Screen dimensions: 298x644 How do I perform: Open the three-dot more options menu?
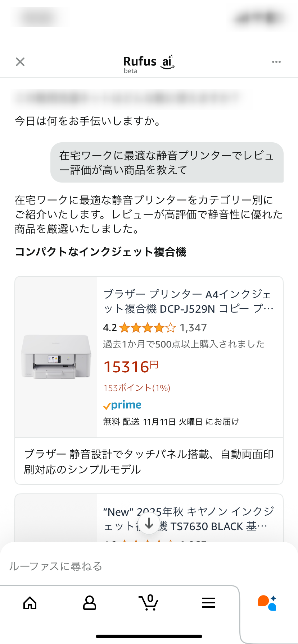pyautogui.click(x=276, y=62)
